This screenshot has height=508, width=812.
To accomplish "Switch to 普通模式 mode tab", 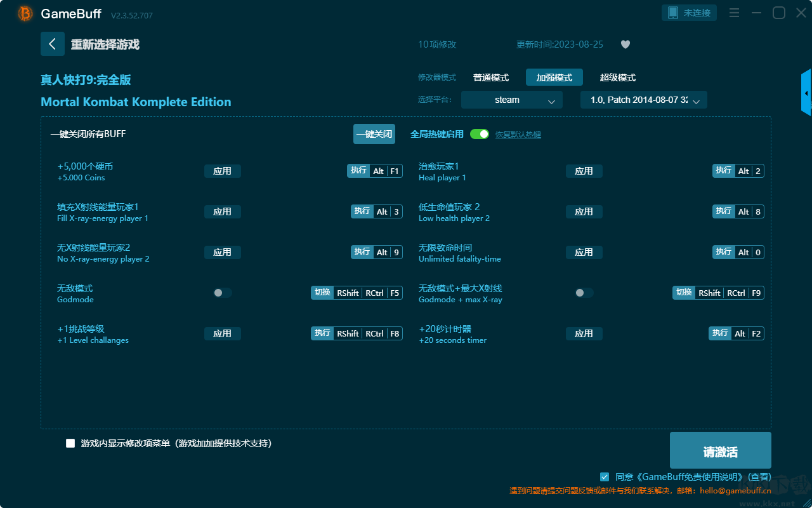I will pyautogui.click(x=491, y=77).
